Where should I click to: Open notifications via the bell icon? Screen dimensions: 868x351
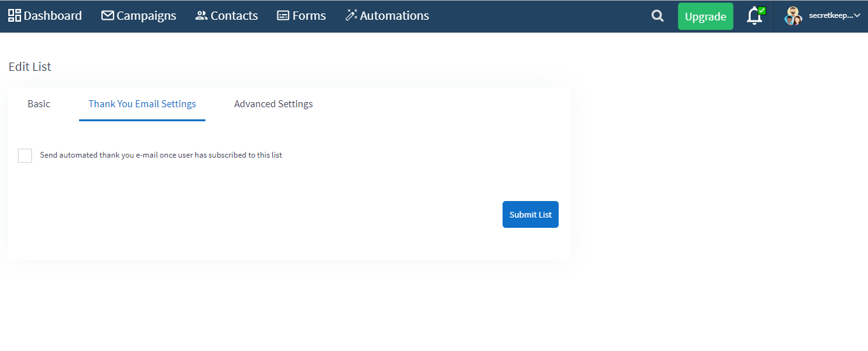click(x=755, y=16)
